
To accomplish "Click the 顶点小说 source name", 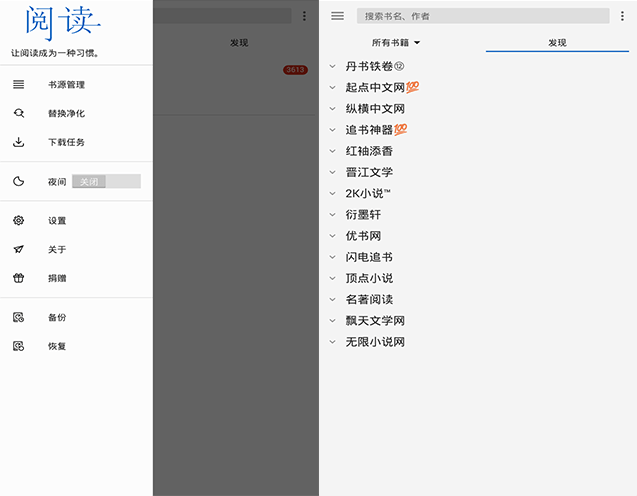I will point(369,278).
